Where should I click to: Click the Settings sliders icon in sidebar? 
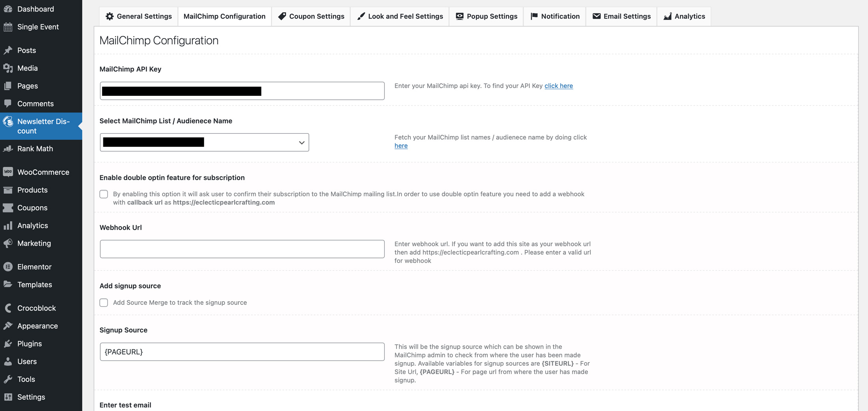coord(8,397)
